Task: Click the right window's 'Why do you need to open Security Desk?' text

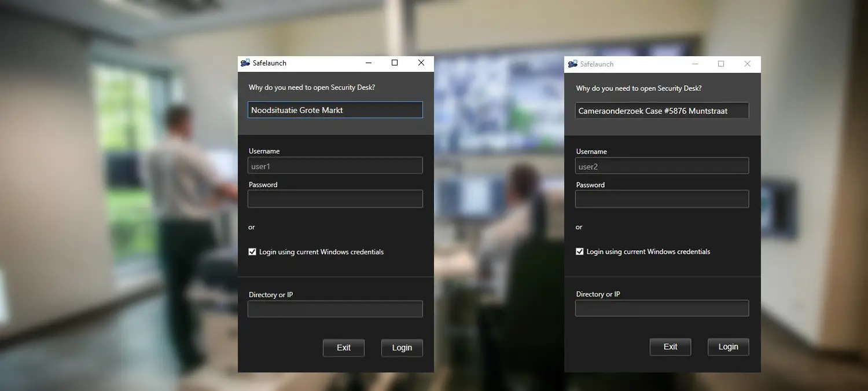Action: [x=639, y=89]
